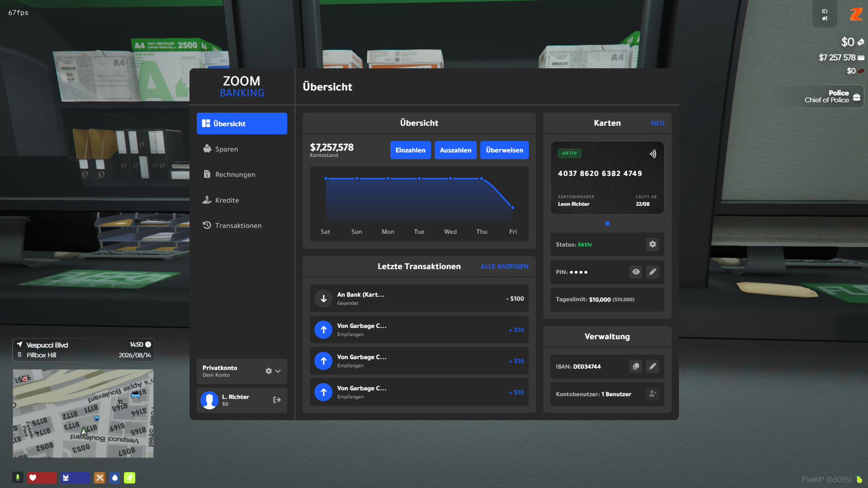Click the orange hunger HUD icon
The image size is (868, 488).
pos(100,478)
